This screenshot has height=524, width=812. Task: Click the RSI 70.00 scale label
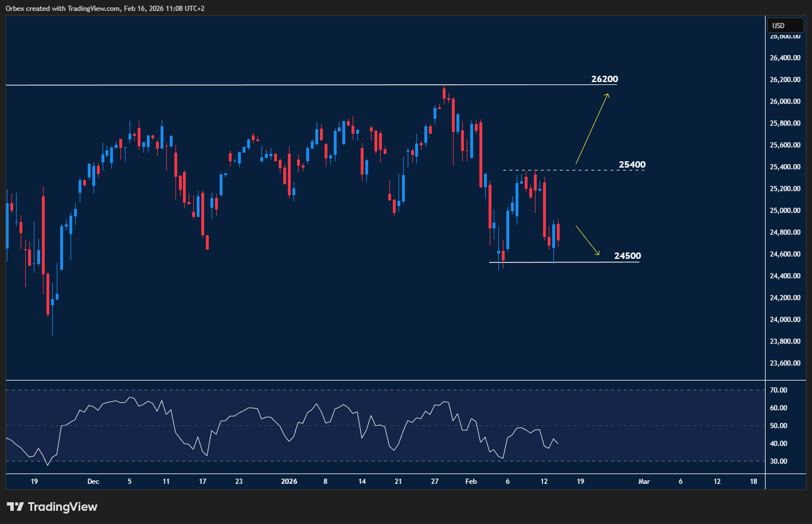pos(778,390)
